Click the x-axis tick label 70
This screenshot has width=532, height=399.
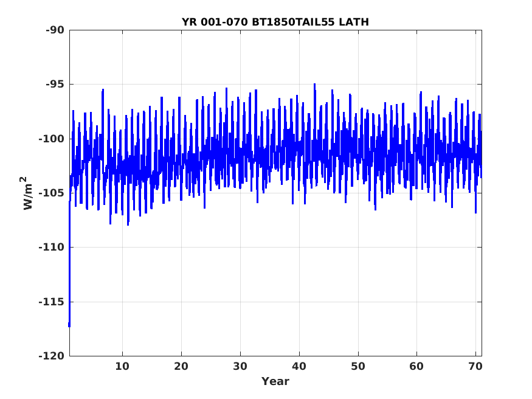[475, 366]
